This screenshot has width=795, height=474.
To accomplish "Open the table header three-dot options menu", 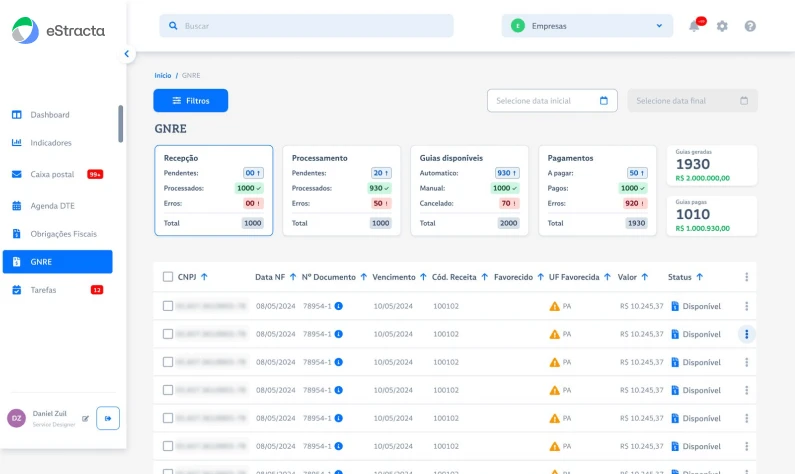I will (746, 277).
